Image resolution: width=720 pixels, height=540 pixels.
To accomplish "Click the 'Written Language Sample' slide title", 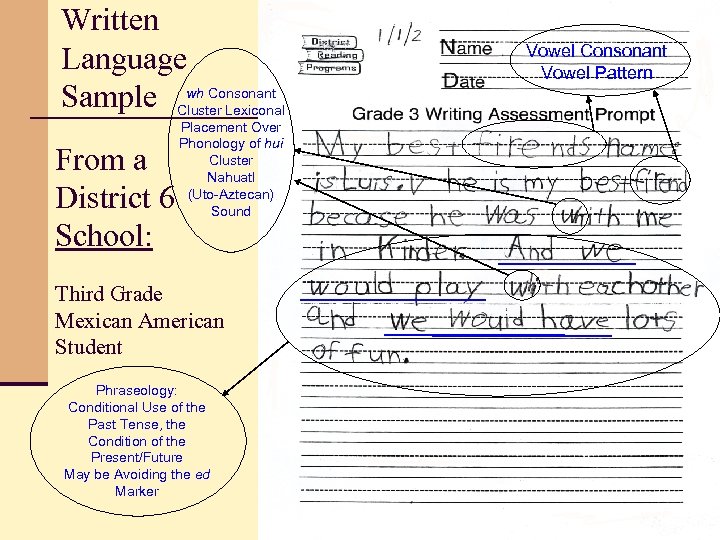I will point(124,58).
